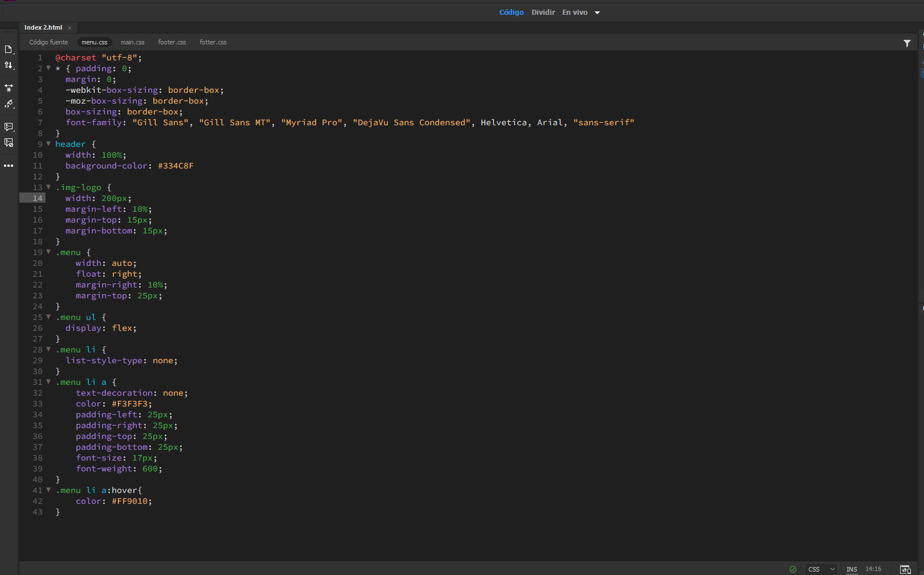Select the menu.css related file tab
Viewport: 924px width, 575px height.
pyautogui.click(x=95, y=42)
